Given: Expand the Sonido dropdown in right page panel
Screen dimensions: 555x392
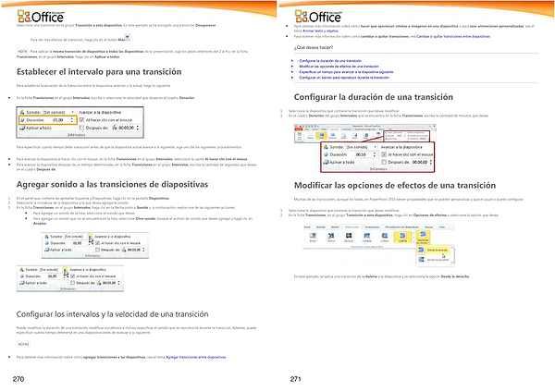Looking at the screenshot, I should [375, 145].
